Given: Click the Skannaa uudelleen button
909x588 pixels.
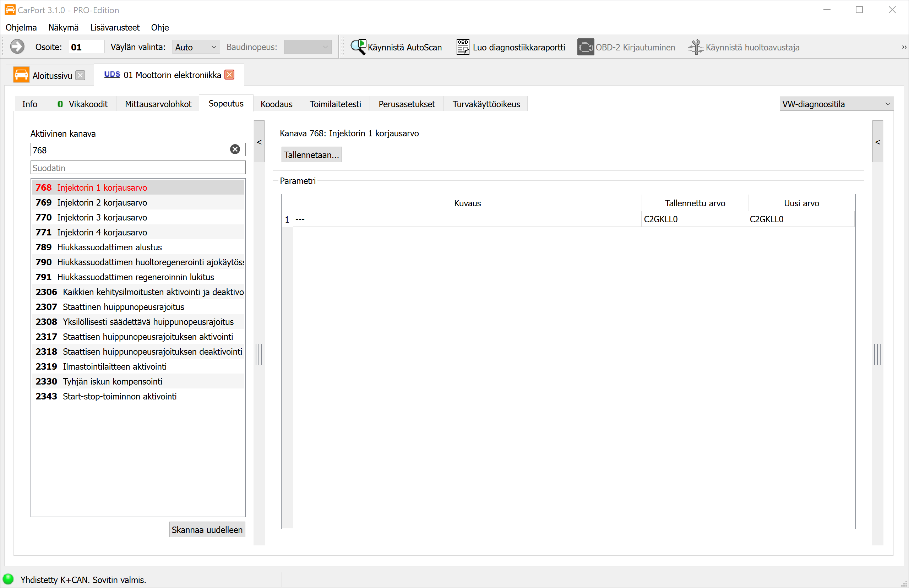Looking at the screenshot, I should click(207, 529).
